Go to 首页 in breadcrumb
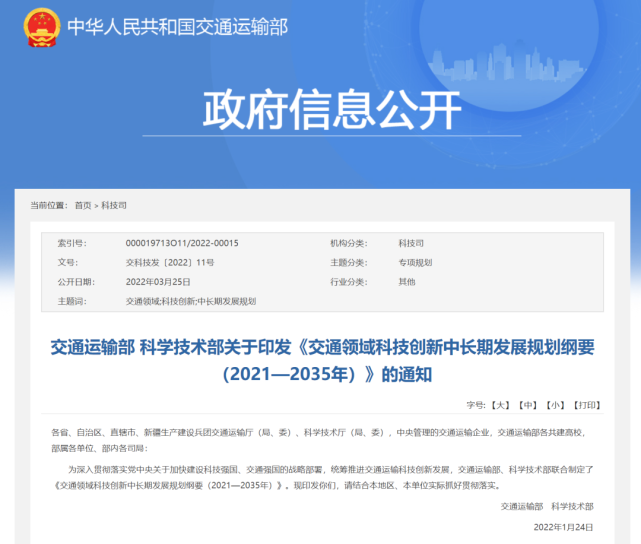The height and width of the screenshot is (544, 641). [83, 206]
